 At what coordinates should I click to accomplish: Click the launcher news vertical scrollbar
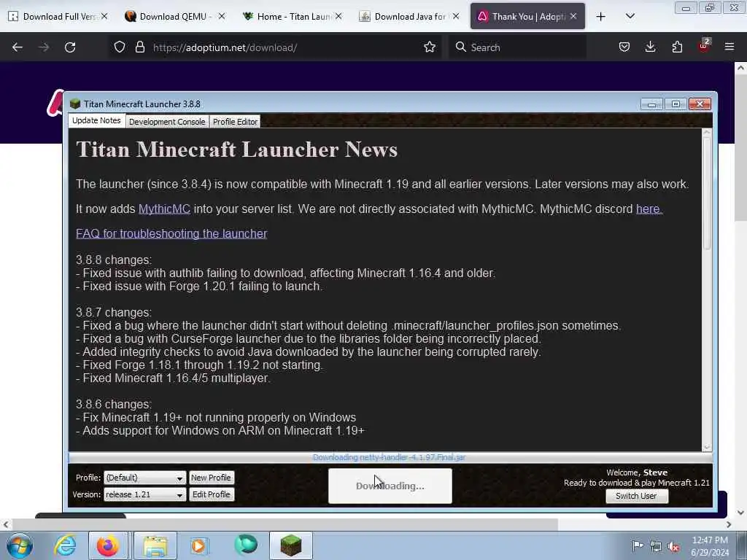click(x=707, y=192)
